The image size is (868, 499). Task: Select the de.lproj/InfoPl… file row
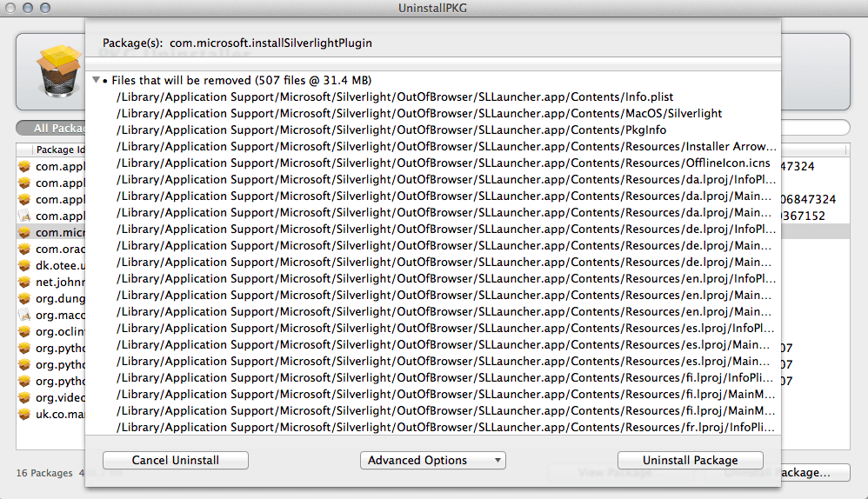tap(433, 229)
